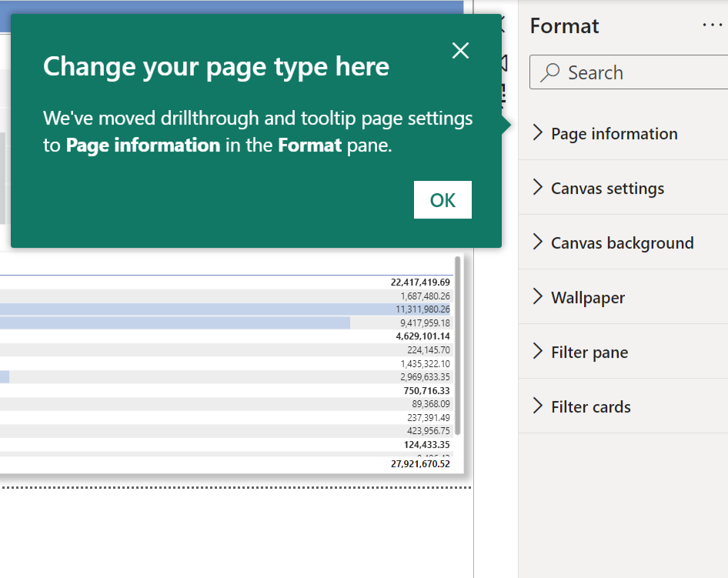Viewport: 728px width, 578px height.
Task: Select the value 9,417,959.18
Action: pos(426,322)
